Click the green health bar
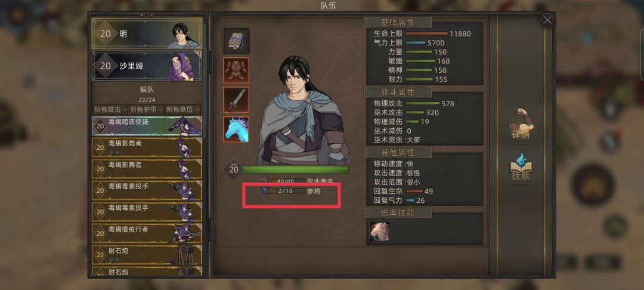Screen dimensions: 644x290 295,169
